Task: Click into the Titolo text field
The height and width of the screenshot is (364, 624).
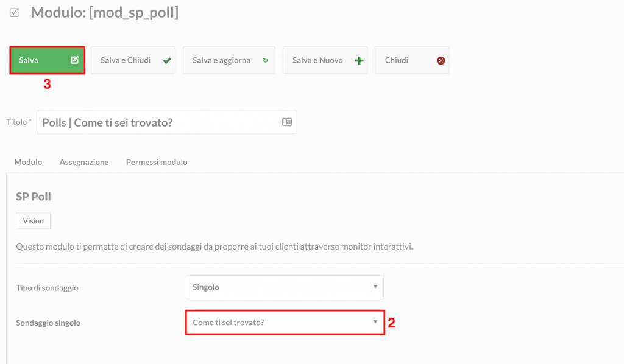Action: [159, 122]
